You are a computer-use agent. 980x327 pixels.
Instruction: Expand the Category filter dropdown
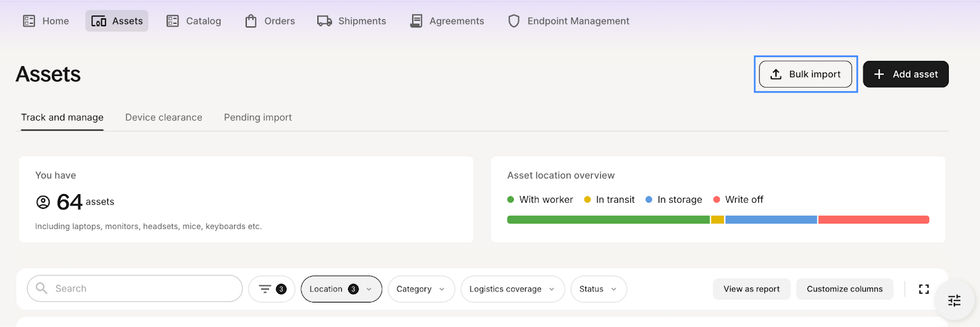[421, 289]
